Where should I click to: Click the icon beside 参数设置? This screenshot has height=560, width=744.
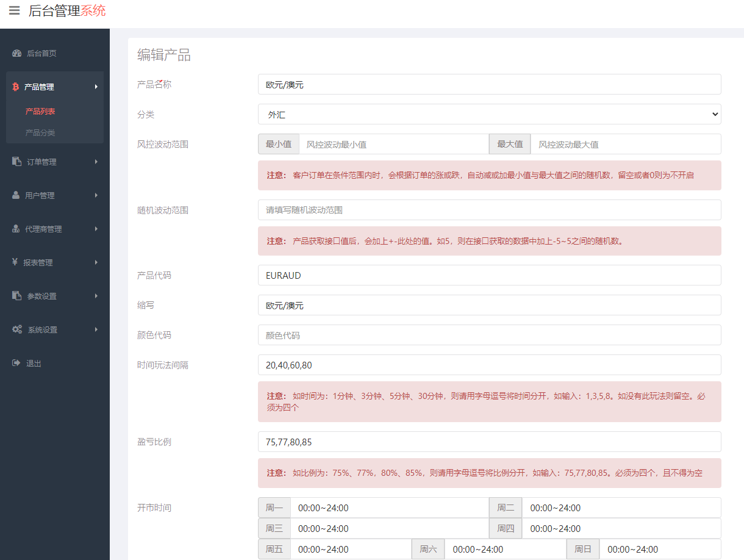pyautogui.click(x=17, y=296)
